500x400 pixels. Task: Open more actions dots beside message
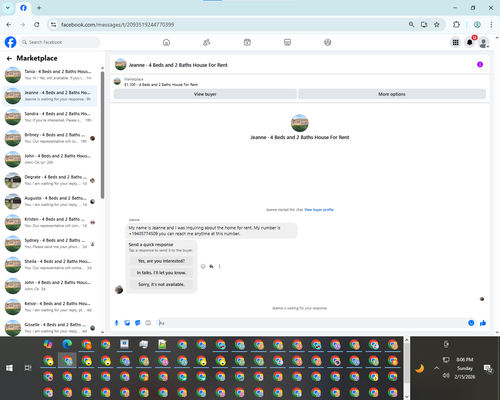219,266
